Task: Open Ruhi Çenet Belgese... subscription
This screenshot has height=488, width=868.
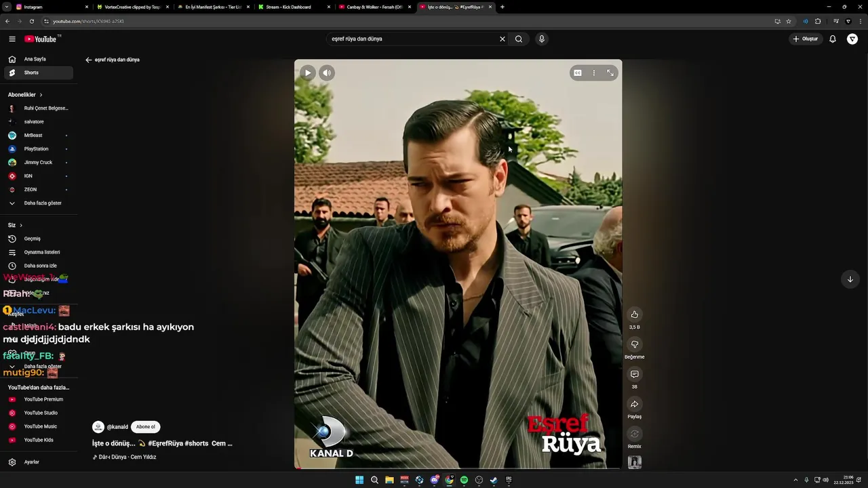Action: pyautogui.click(x=39, y=108)
